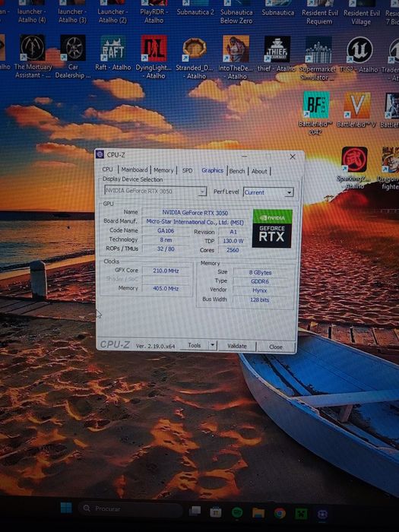This screenshot has width=399, height=532.
Task: Click the ROPs / TMUs 32 / 80 value
Action: 166,249
